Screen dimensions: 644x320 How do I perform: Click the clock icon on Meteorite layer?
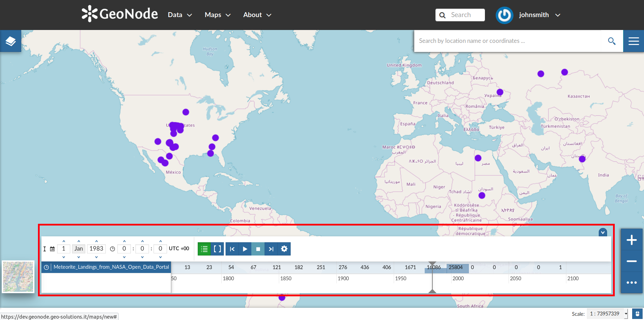pos(46,267)
